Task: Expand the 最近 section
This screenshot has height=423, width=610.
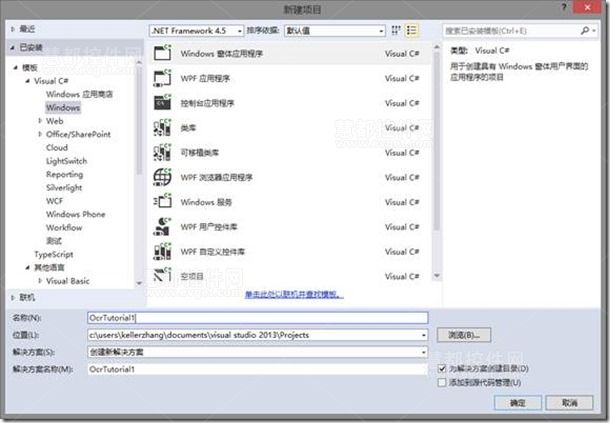Action: 12,29
